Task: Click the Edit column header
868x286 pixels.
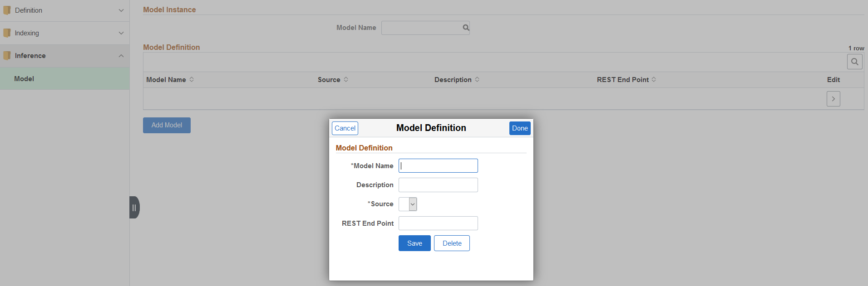Action: click(833, 80)
